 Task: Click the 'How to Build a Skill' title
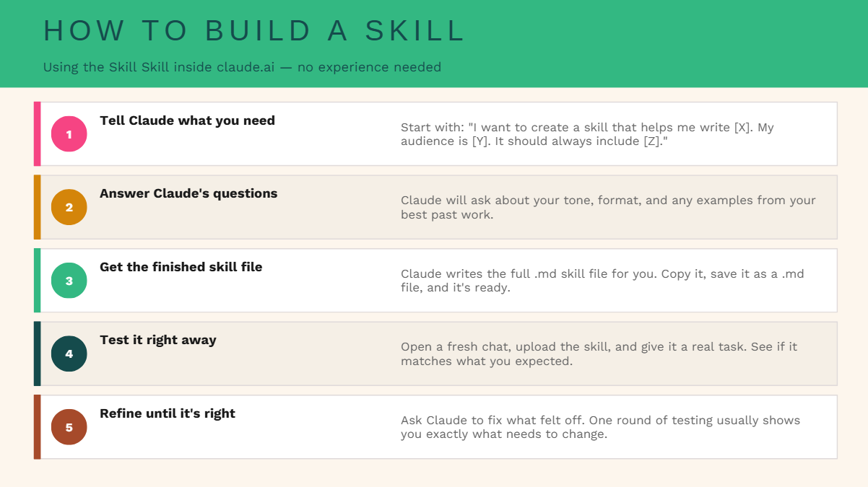254,31
